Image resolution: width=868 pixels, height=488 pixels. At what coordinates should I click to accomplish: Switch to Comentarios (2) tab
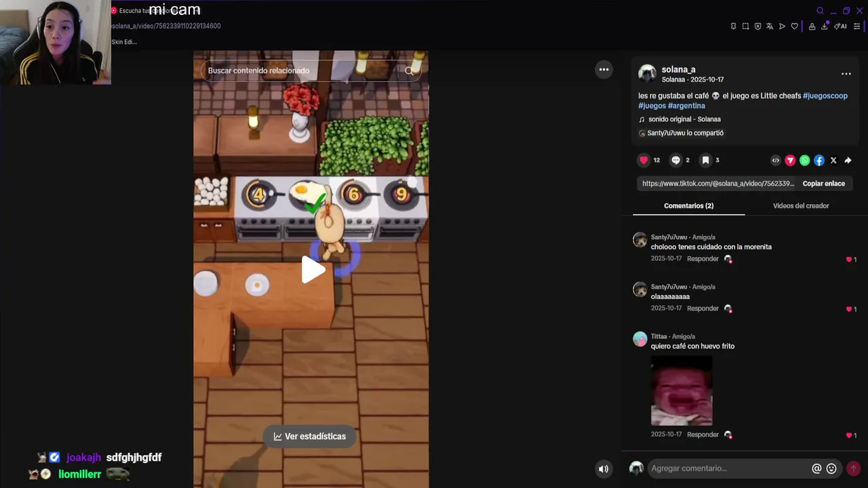(x=688, y=205)
